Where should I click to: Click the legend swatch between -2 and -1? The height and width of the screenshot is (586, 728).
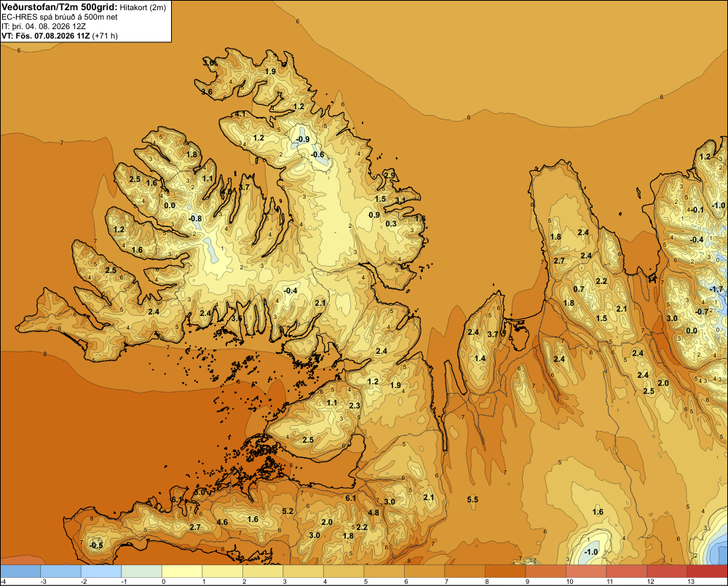coord(101,571)
